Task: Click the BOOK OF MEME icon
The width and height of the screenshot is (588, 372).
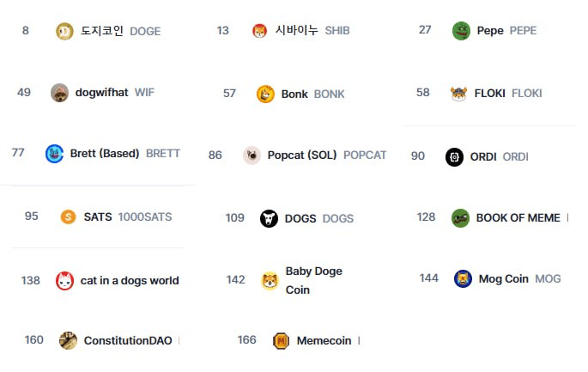Action: 460,218
